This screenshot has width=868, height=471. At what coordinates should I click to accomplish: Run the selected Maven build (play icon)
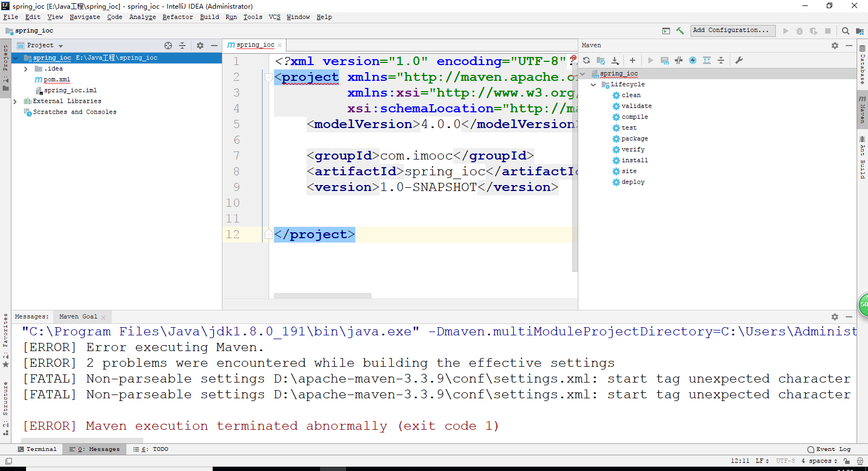pos(650,60)
